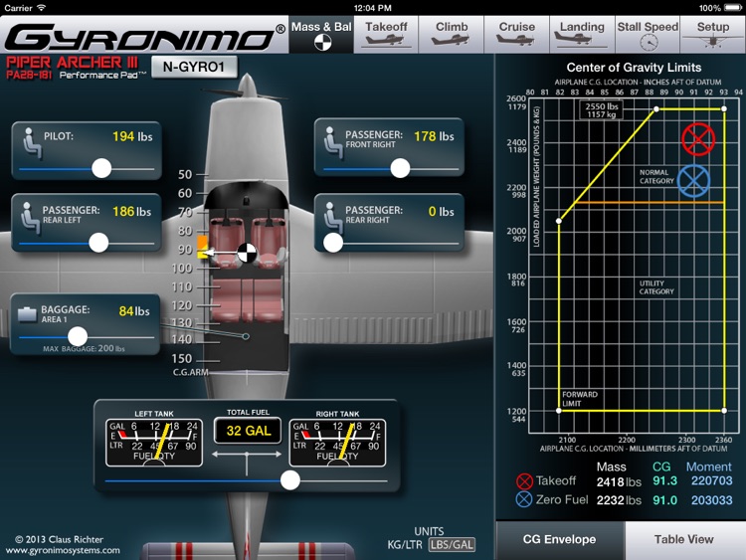Click the 32 GAL total fuel display

coord(248,431)
